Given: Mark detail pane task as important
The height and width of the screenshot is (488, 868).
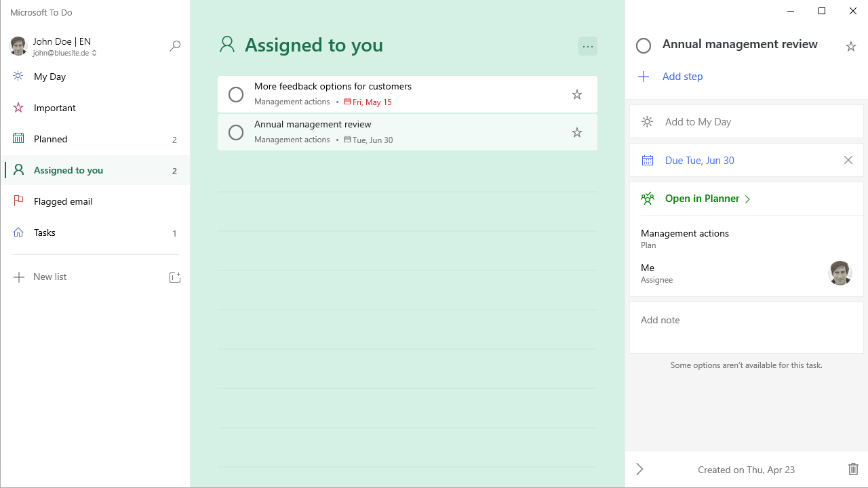Looking at the screenshot, I should point(851,46).
